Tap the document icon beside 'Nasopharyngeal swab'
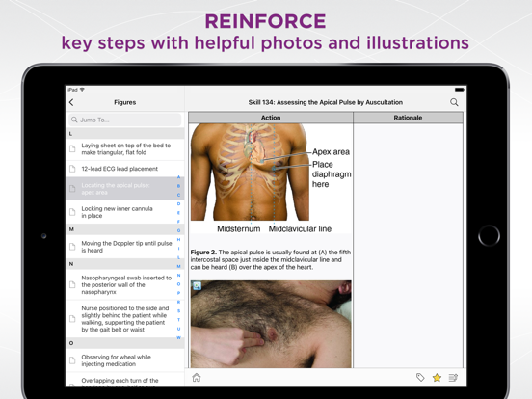 tap(72, 284)
